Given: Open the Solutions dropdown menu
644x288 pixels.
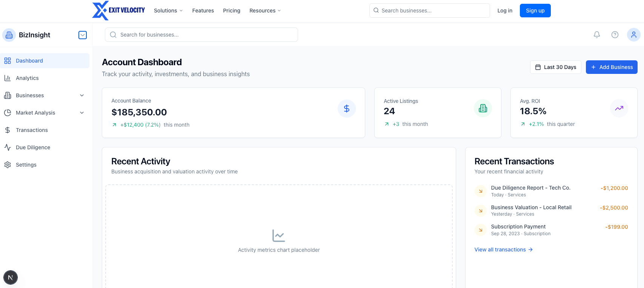Looking at the screenshot, I should coord(168,11).
